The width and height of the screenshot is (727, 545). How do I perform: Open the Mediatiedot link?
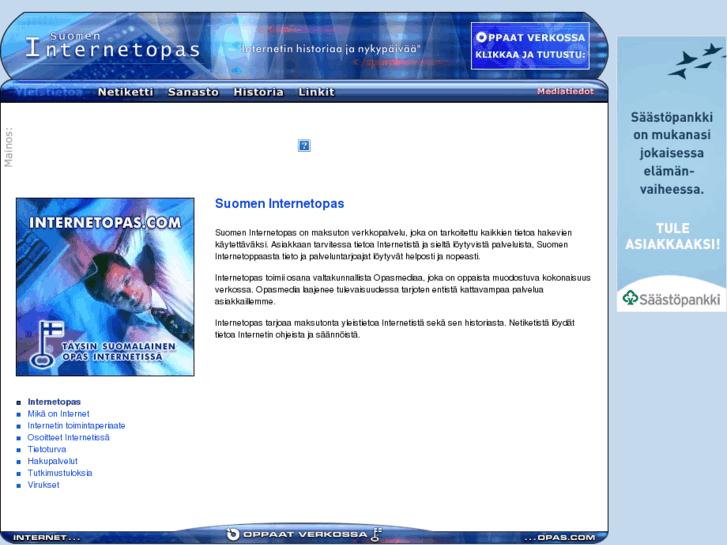point(565,91)
